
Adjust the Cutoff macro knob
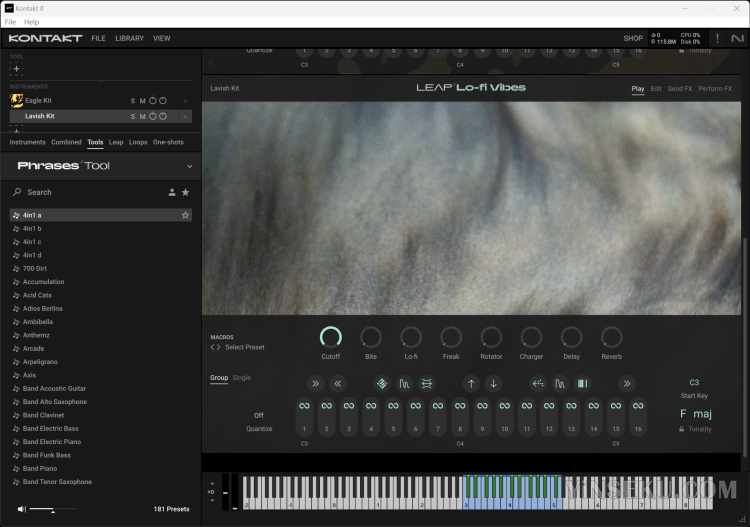pos(331,338)
